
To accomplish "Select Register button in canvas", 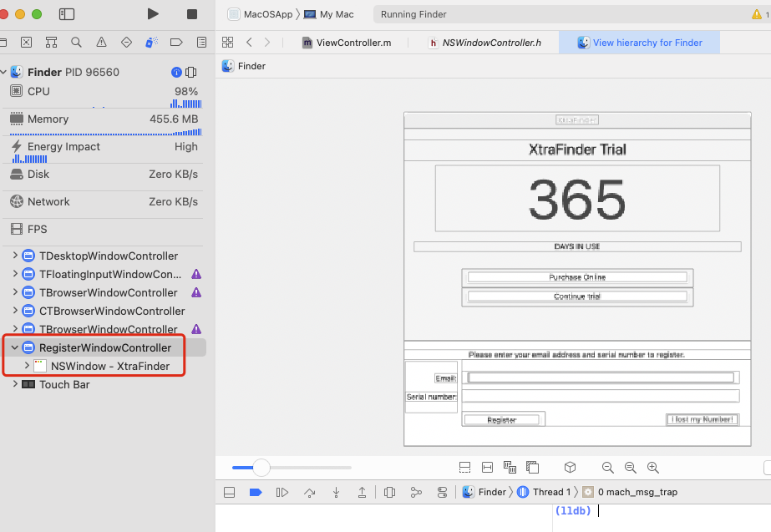I will pos(501,420).
